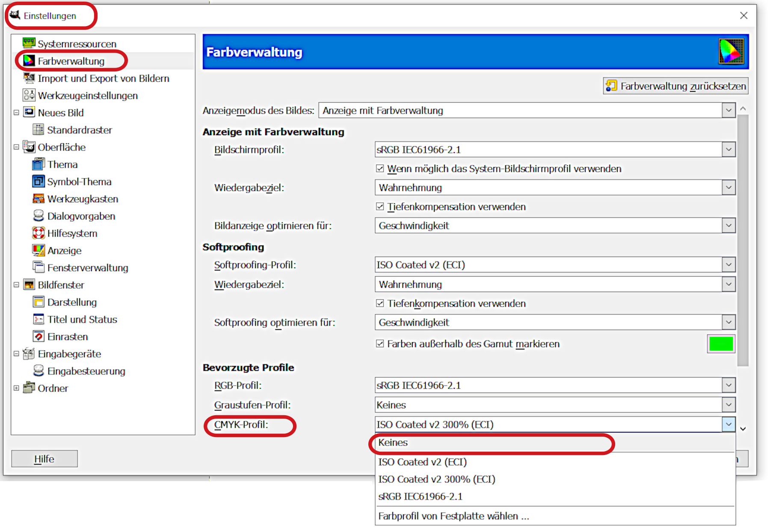Open the Anzeigemodus des Bildes dropdown
The image size is (770, 532).
pos(728,110)
